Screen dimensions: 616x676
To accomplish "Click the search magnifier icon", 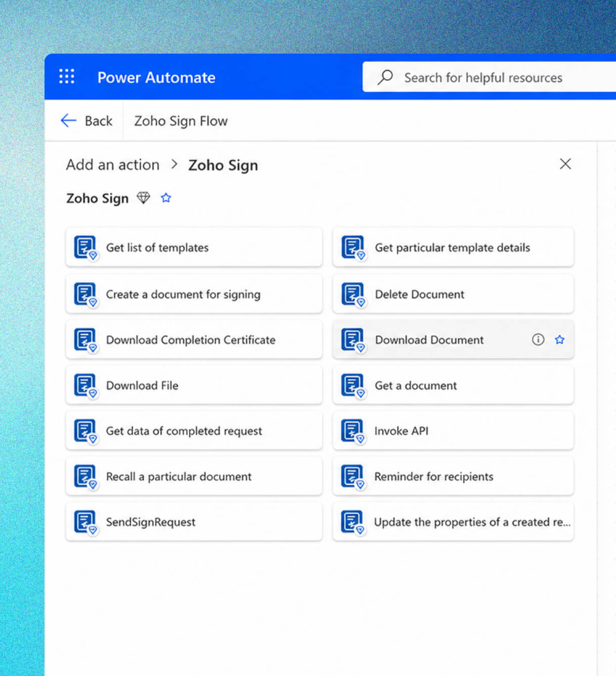I will point(385,77).
